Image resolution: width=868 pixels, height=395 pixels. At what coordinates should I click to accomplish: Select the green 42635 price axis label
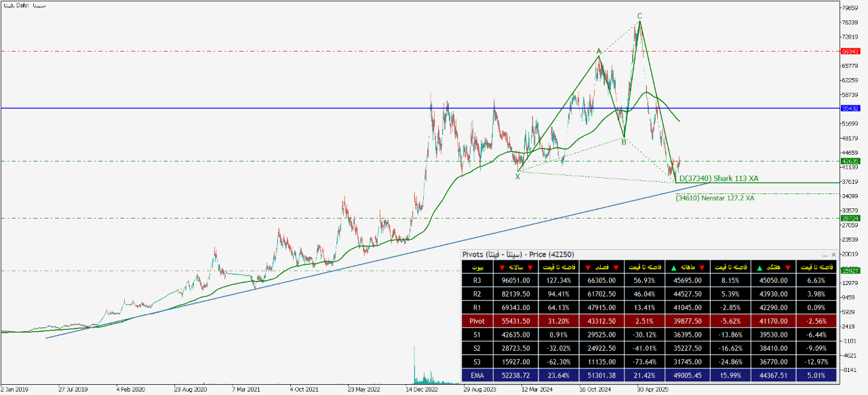(850, 162)
